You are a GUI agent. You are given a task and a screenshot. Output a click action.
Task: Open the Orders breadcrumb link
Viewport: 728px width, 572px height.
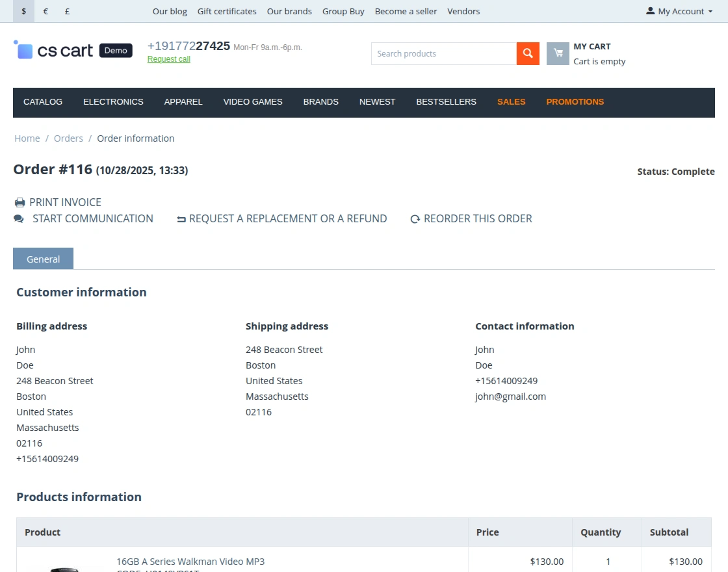tap(68, 138)
